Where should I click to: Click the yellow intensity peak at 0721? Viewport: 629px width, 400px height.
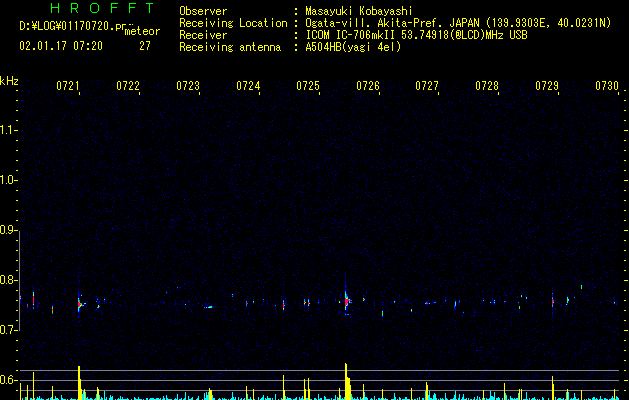click(79, 382)
